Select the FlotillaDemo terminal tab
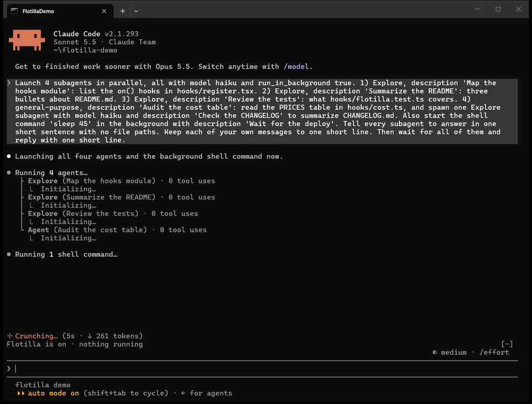The width and height of the screenshot is (532, 404). (x=60, y=11)
